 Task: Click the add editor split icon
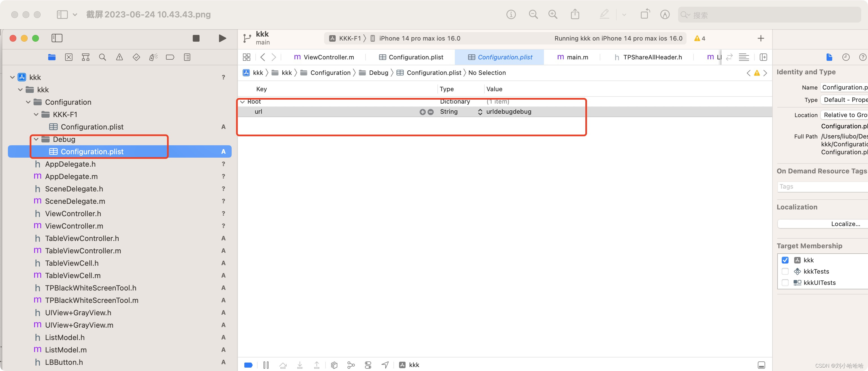pyautogui.click(x=763, y=57)
